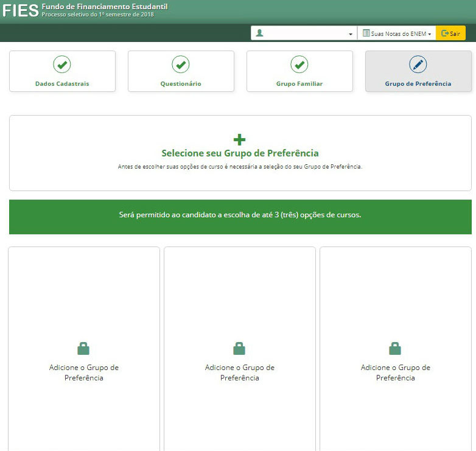Expand the user account dropdown arrow
The image size is (476, 451).
coord(351,34)
